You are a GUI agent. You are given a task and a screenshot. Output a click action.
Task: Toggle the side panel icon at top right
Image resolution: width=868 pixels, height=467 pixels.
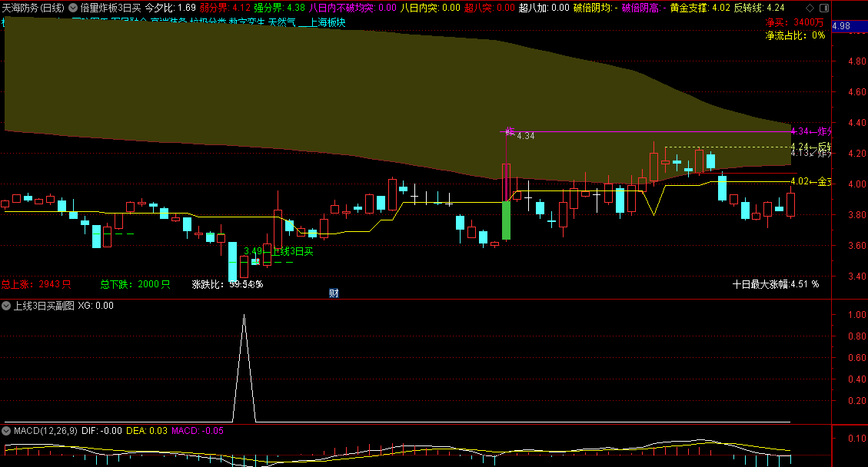[823, 8]
